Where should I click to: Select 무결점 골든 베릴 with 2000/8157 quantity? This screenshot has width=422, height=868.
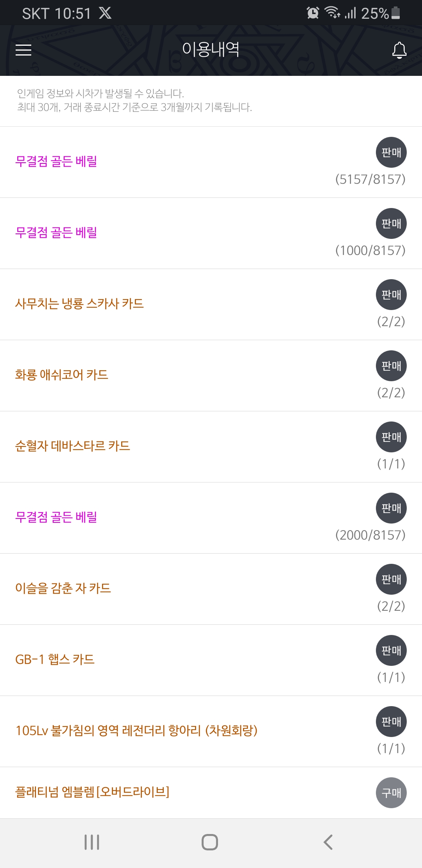[56, 517]
